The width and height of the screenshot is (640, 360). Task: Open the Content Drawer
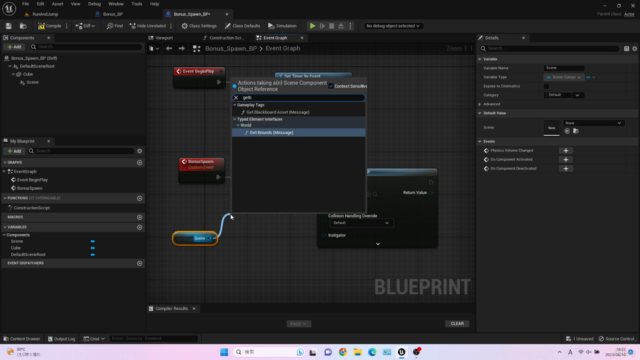pos(22,339)
